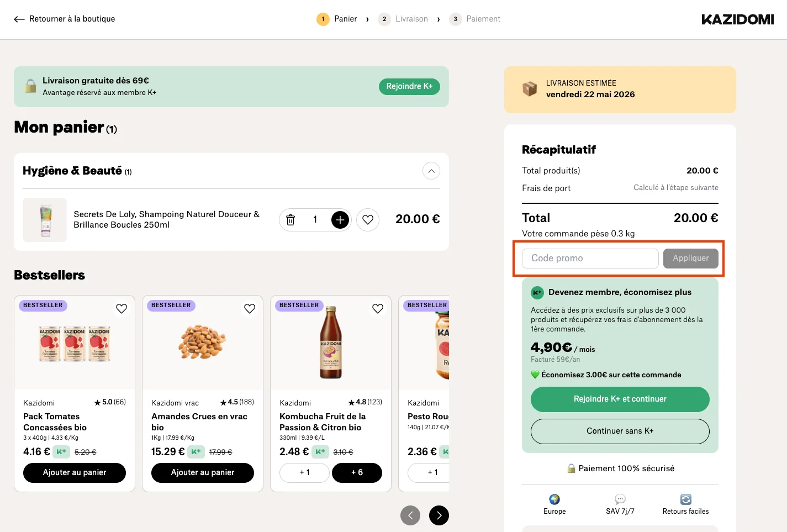Viewport: 787px width, 532px height.
Task: Show previous bestsellers with left arrow
Action: coord(410,515)
